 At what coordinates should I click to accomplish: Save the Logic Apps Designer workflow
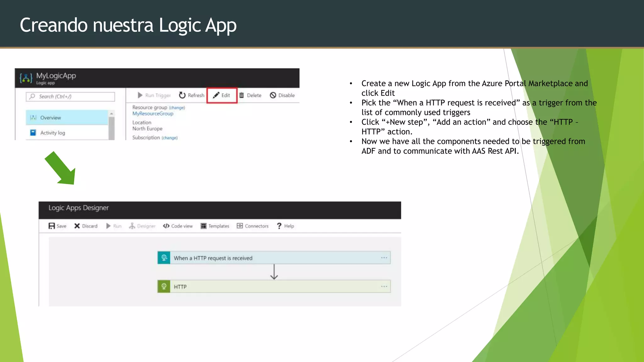57,226
